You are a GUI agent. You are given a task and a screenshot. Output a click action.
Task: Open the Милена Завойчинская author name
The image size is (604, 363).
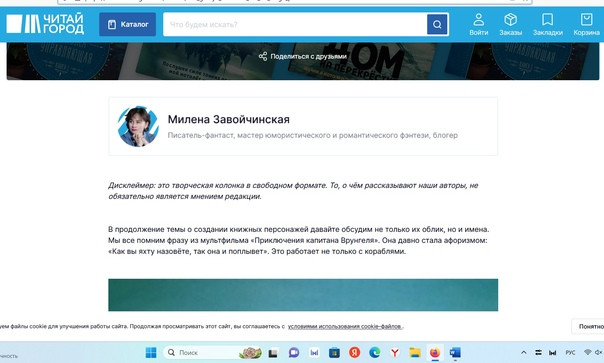(x=228, y=119)
